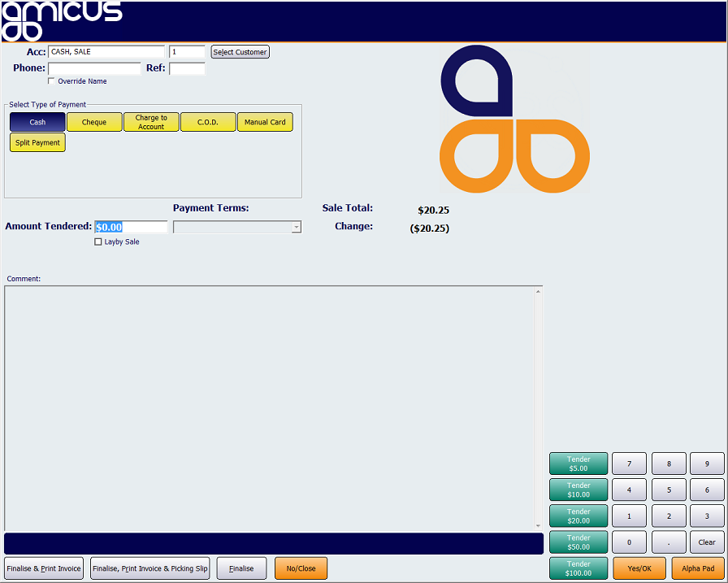This screenshot has height=583, width=728.
Task: Tap keypad digit 1
Action: coord(629,516)
